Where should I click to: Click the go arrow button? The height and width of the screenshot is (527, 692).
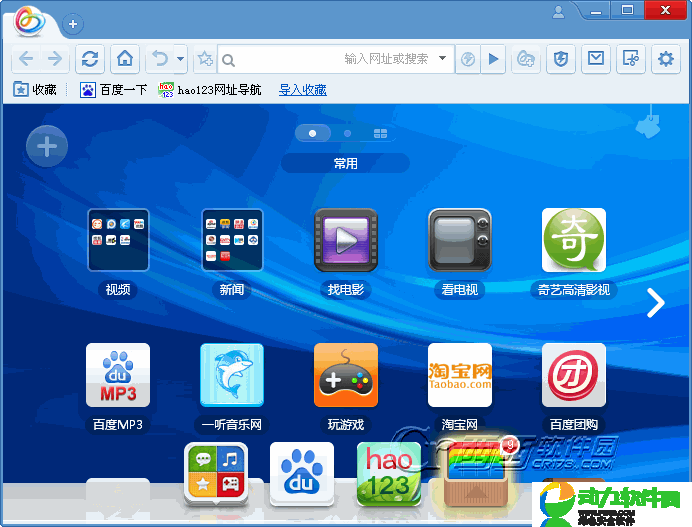point(493,59)
